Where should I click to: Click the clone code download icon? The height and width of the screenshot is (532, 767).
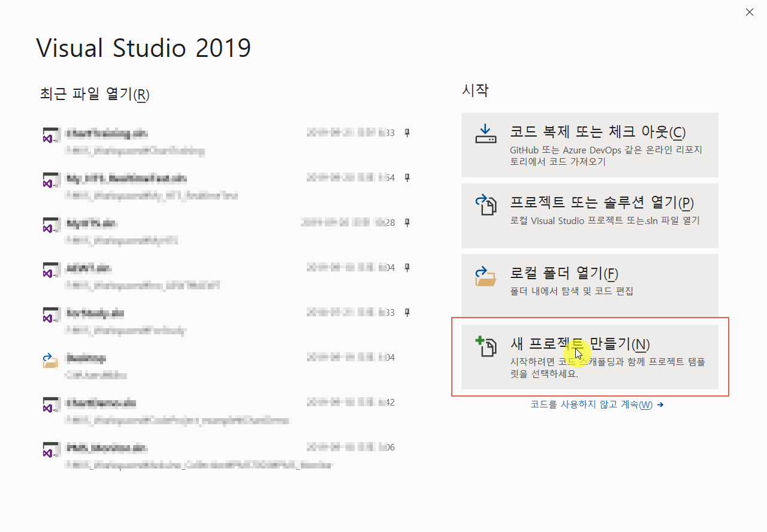pyautogui.click(x=486, y=134)
